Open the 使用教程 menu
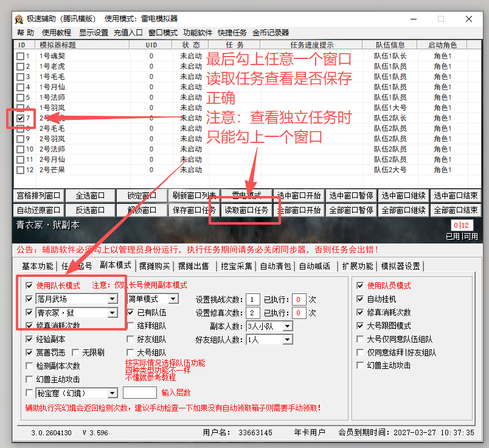The width and height of the screenshot is (489, 448). (x=57, y=33)
